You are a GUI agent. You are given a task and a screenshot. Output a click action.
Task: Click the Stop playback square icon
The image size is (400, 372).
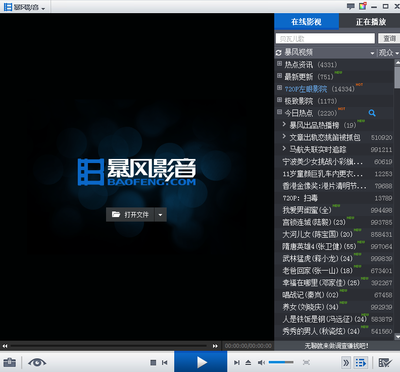click(153, 362)
